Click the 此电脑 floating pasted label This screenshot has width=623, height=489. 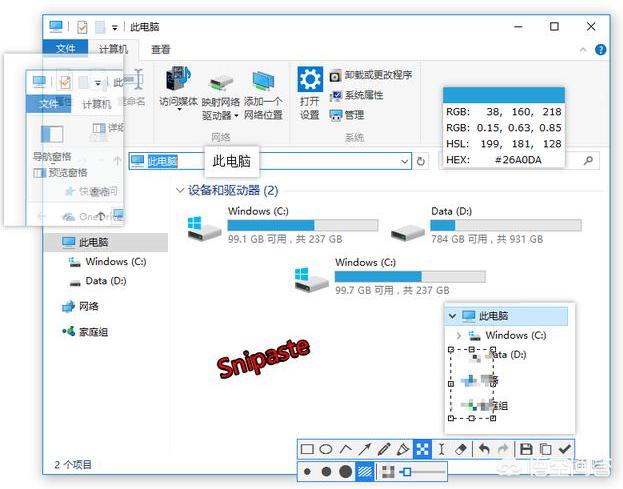(x=232, y=161)
